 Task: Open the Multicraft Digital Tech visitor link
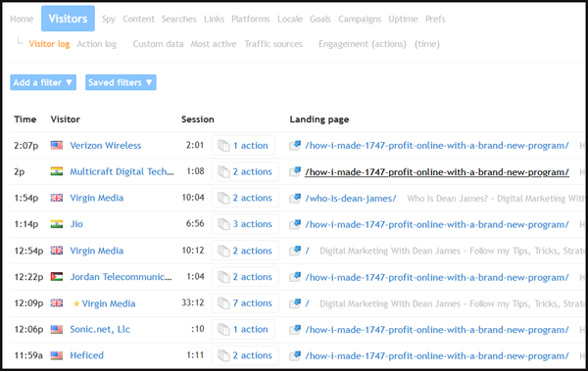pyautogui.click(x=122, y=171)
